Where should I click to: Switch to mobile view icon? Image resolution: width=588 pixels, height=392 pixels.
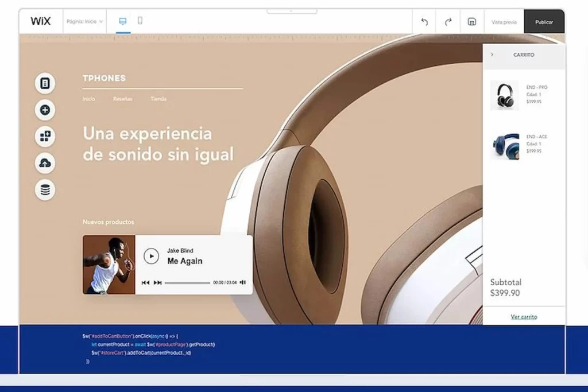point(140,21)
